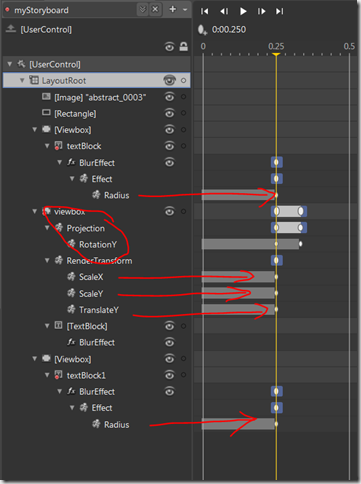
Task: Click the record keyframe icon
Action: tap(202, 30)
